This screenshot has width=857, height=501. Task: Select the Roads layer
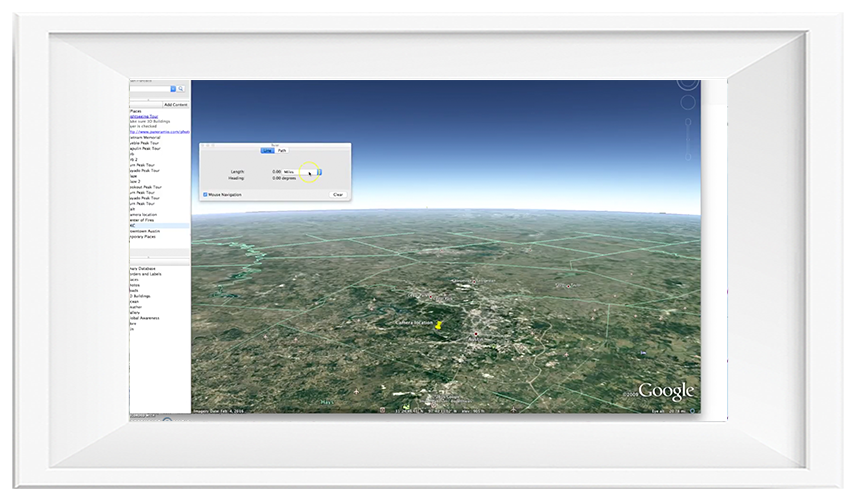pyautogui.click(x=134, y=291)
